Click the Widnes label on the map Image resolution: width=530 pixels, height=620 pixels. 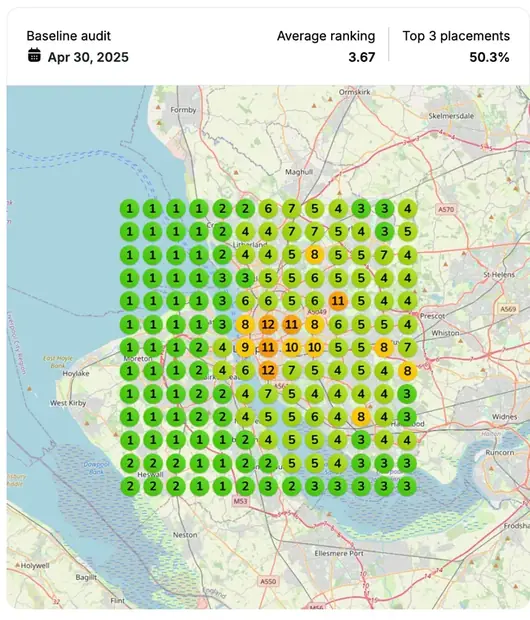pos(504,417)
